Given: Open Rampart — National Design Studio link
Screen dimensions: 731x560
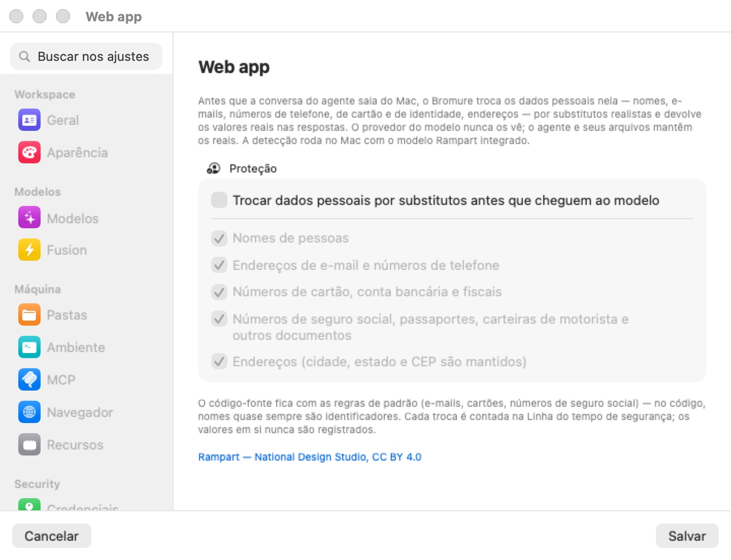Looking at the screenshot, I should tap(310, 457).
